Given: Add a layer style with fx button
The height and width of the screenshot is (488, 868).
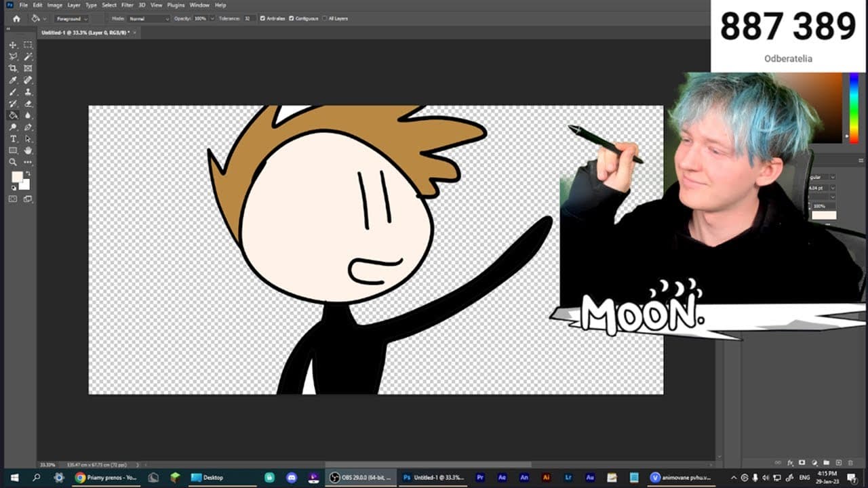Looking at the screenshot, I should (790, 462).
